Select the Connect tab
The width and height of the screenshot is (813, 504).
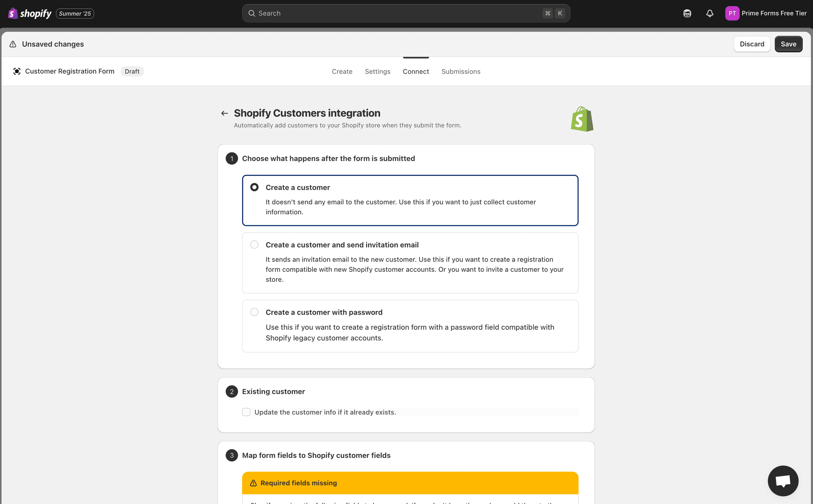point(416,71)
